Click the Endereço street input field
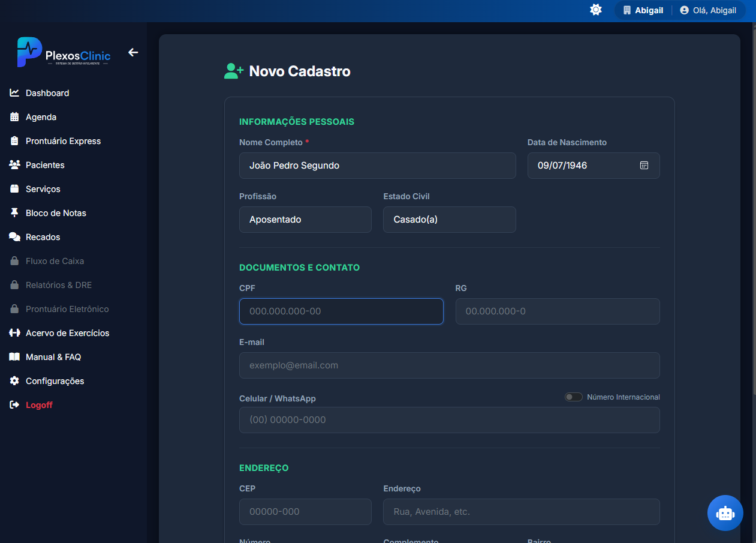The image size is (756, 543). (x=522, y=512)
